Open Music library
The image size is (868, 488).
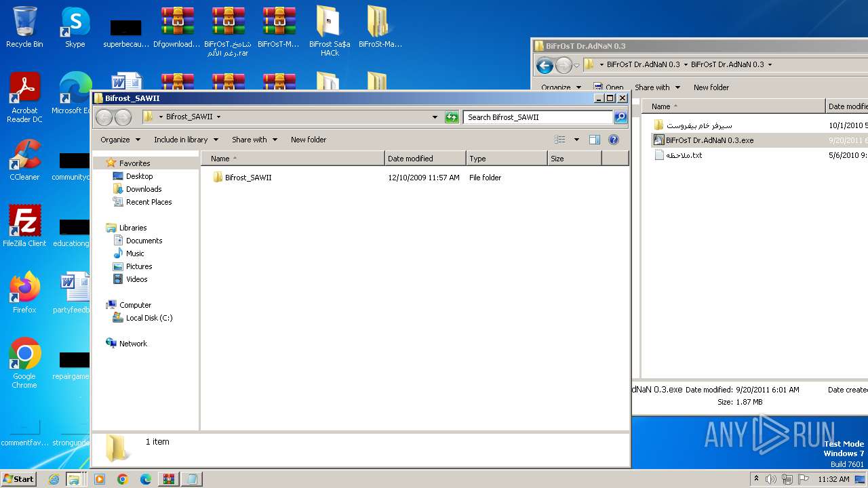(135, 253)
